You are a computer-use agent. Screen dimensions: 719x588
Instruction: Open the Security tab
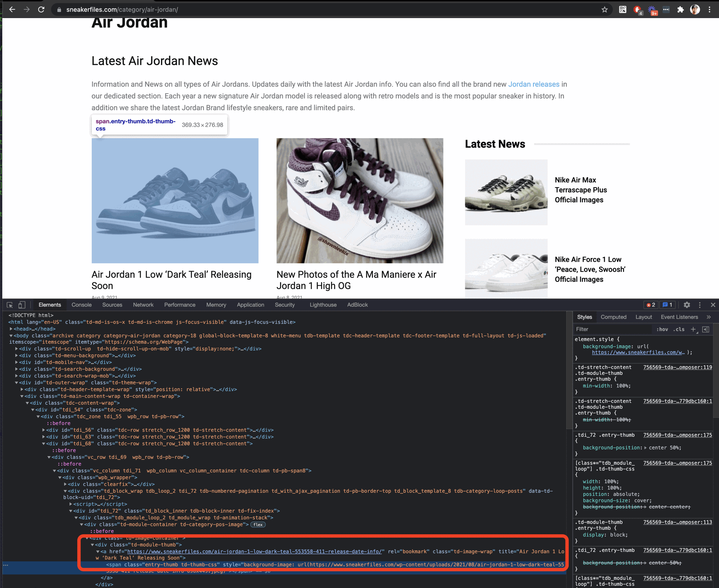click(285, 305)
